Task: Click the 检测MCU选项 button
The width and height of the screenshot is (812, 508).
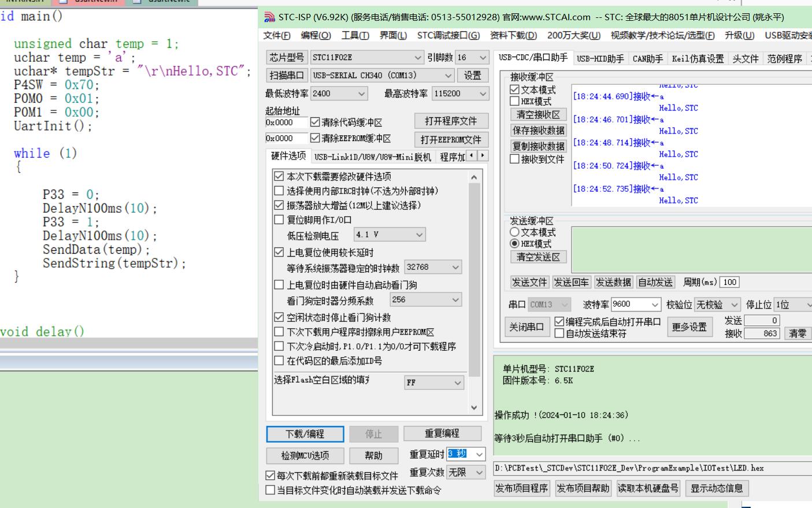Action: pyautogui.click(x=305, y=455)
